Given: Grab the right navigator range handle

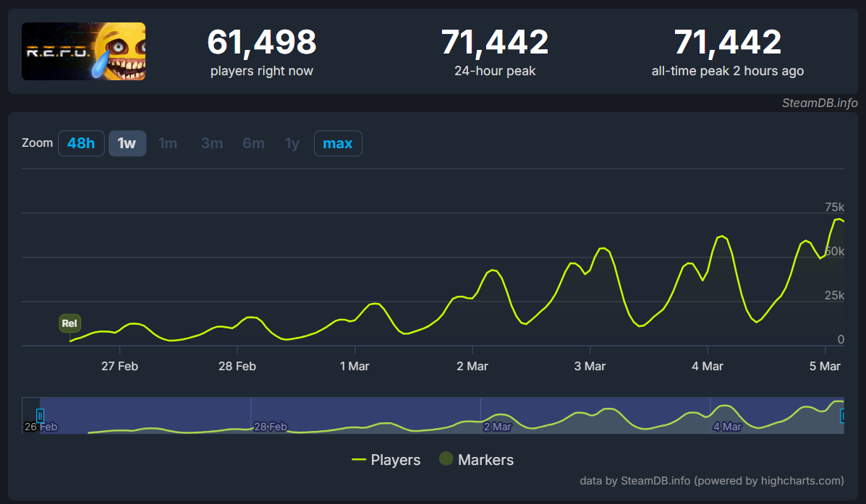Looking at the screenshot, I should [844, 415].
